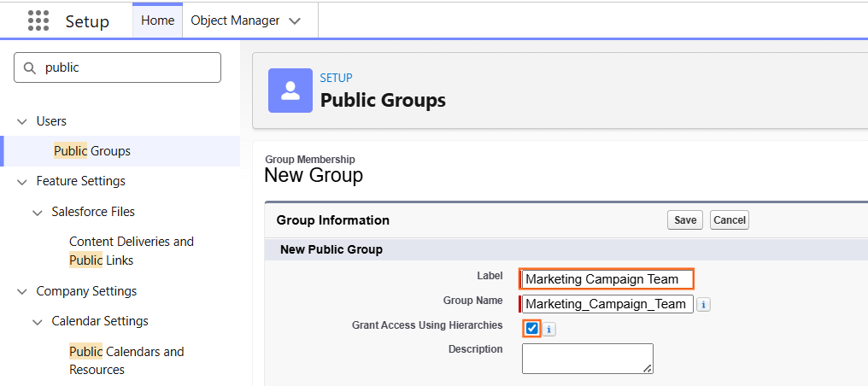Image resolution: width=868 pixels, height=386 pixels.
Task: Click the Label input field
Action: tap(607, 279)
